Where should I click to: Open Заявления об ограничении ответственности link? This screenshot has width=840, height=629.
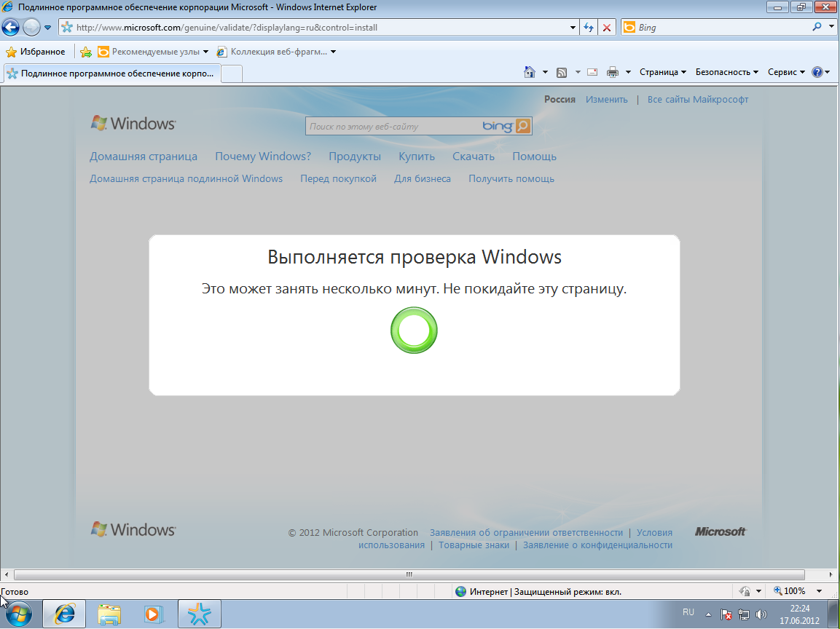pos(526,533)
